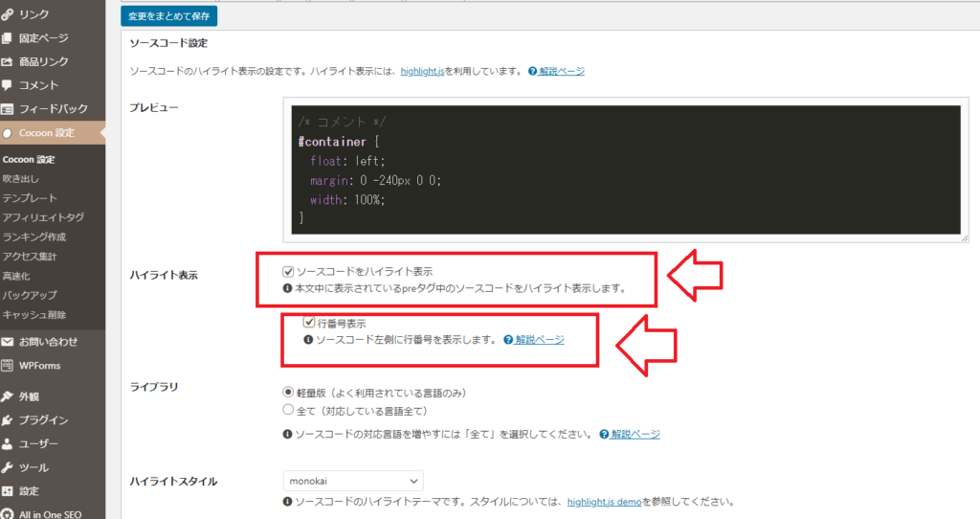Toggle the 行番号表示 checkbox

(x=309, y=323)
